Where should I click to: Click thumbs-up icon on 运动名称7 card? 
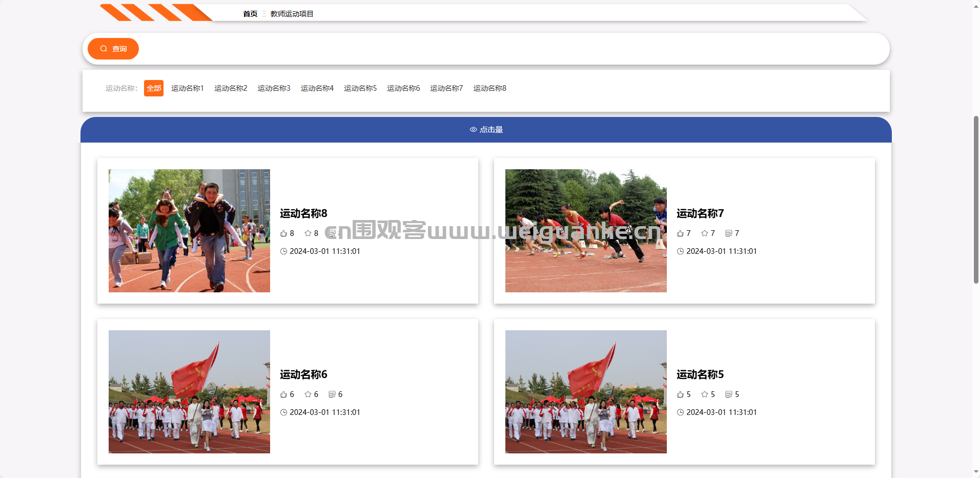[680, 233]
